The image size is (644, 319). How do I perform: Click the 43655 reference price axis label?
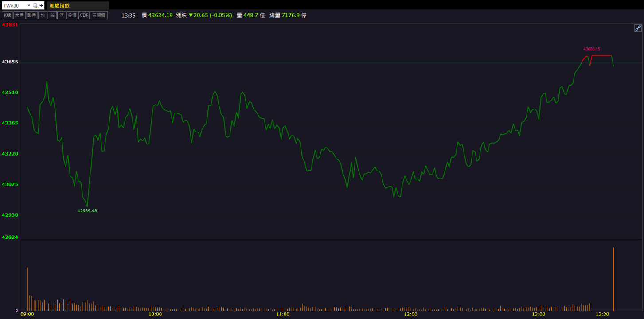coord(10,62)
